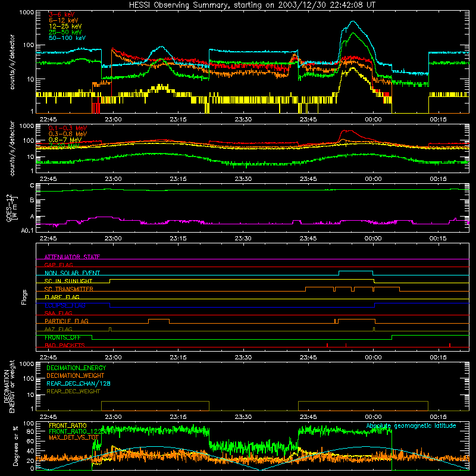Select the MAX_DET_VS_TOT legend label
This screenshot has width=476, height=476.
point(74,437)
